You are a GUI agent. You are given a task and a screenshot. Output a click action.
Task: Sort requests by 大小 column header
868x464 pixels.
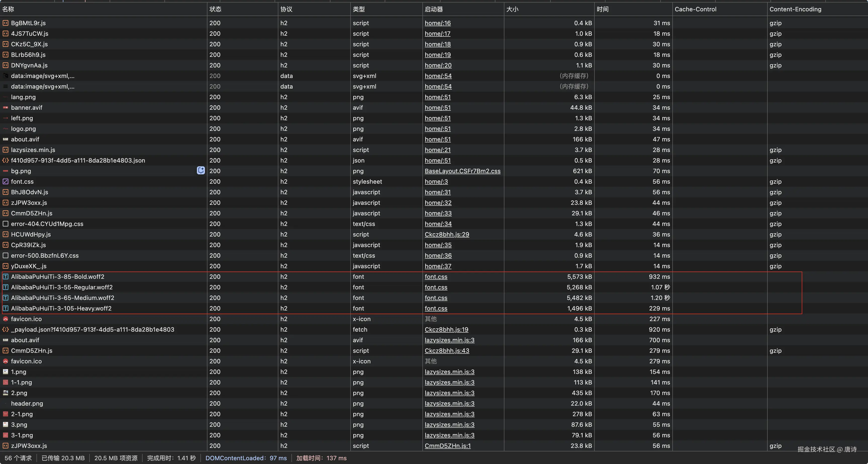[x=512, y=9]
